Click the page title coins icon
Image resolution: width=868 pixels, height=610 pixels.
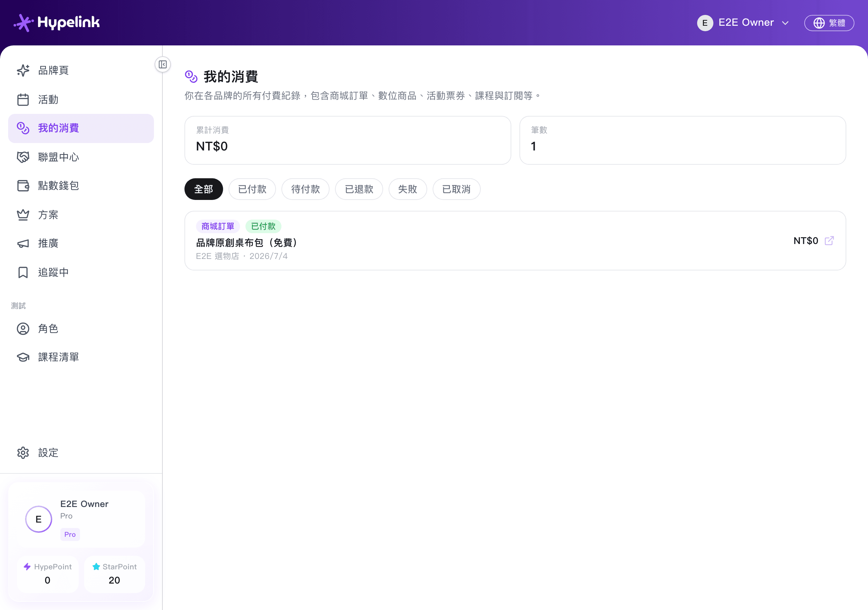click(191, 76)
